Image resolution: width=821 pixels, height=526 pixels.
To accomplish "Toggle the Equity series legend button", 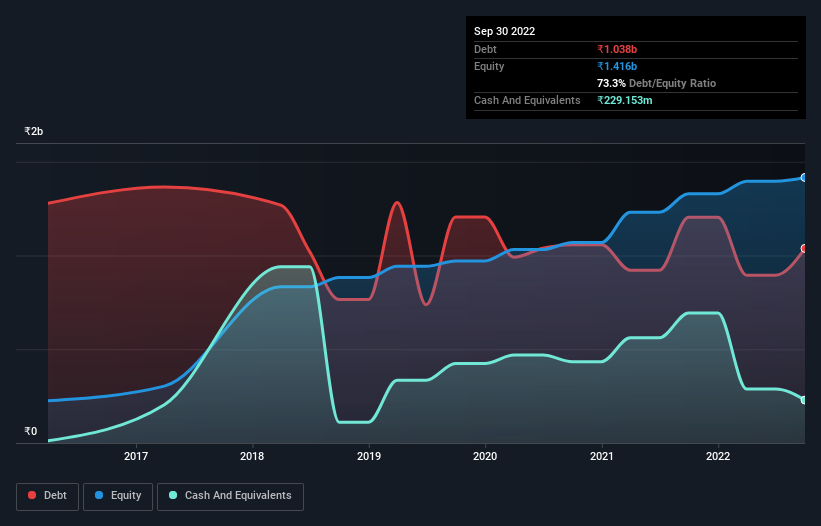I will pyautogui.click(x=118, y=496).
